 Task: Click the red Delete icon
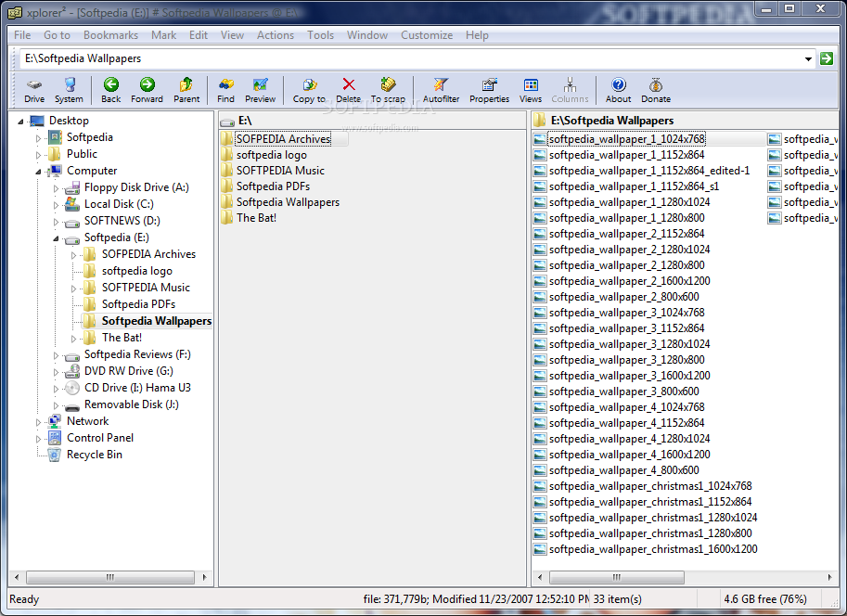tap(349, 90)
